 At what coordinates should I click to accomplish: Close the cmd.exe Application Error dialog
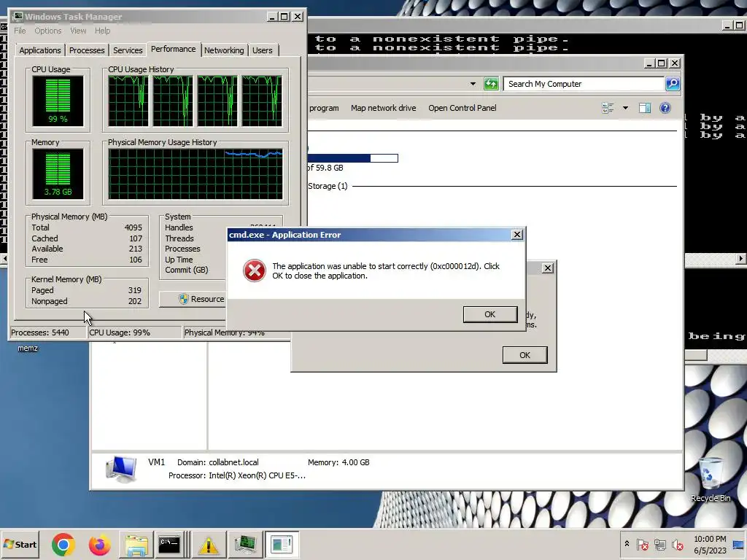[517, 235]
